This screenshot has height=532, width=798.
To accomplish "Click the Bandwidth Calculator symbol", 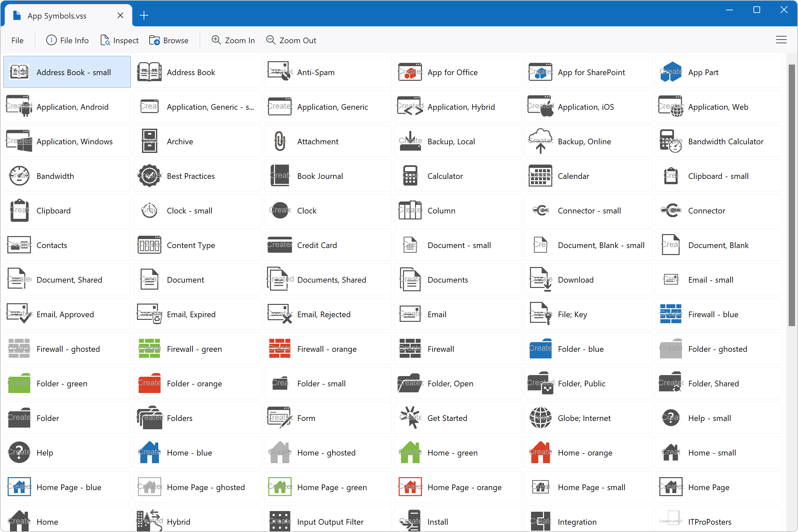I will [x=719, y=141].
